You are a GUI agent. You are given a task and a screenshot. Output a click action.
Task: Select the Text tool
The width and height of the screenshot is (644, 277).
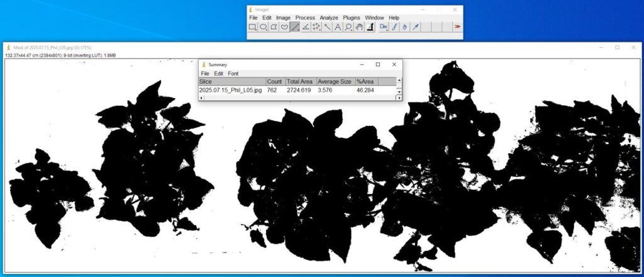point(338,27)
